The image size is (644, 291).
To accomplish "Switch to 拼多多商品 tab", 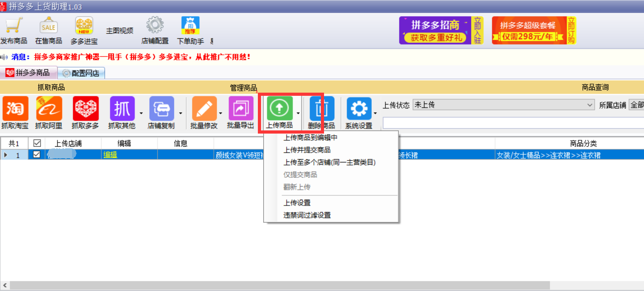I will [x=28, y=73].
